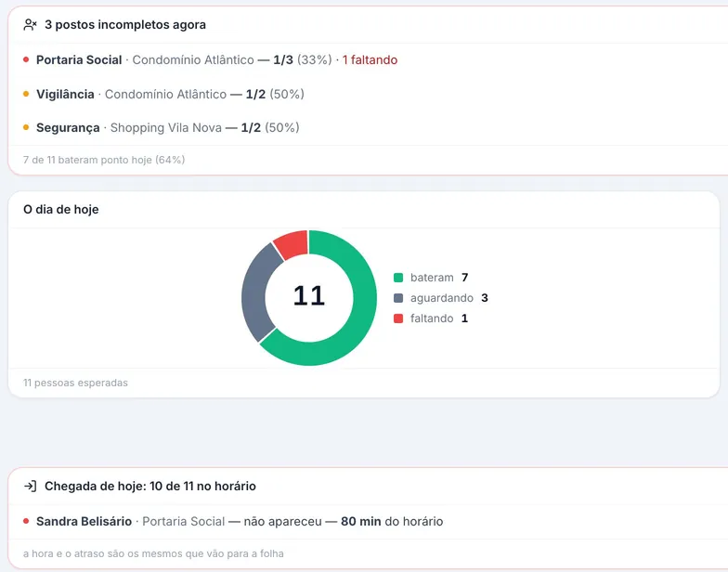Click the orange status dot for Segurança
728x572 pixels.
26,127
